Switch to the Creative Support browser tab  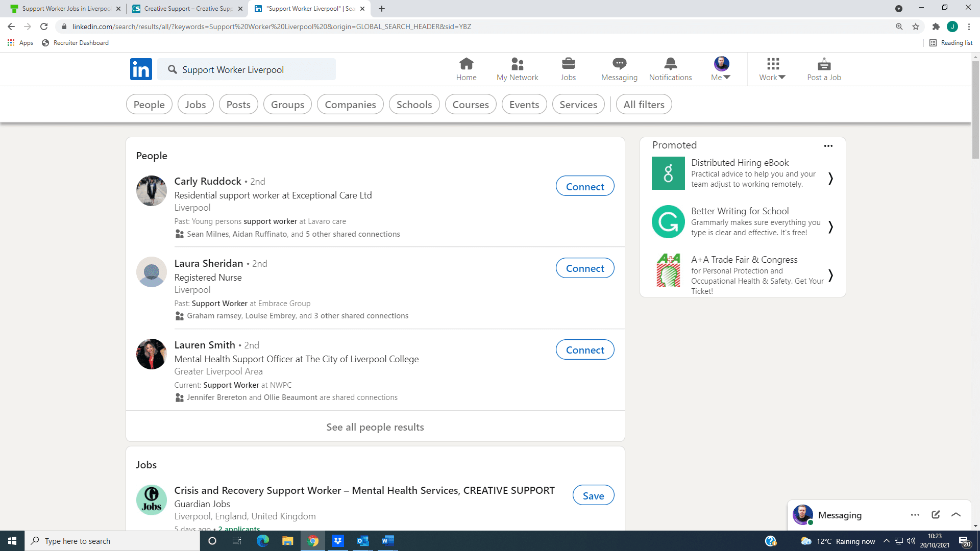tap(188, 9)
